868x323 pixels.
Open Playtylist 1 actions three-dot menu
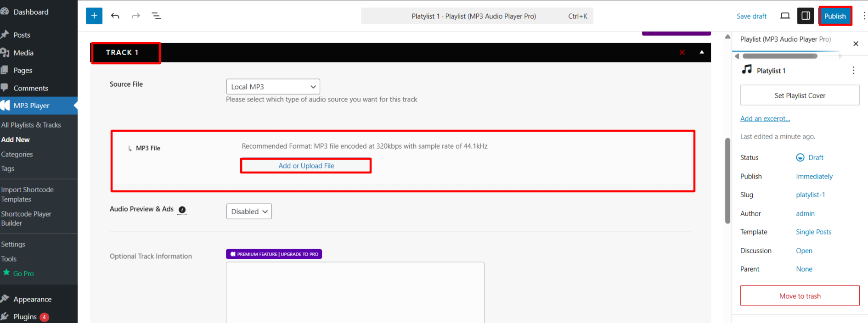coord(853,70)
